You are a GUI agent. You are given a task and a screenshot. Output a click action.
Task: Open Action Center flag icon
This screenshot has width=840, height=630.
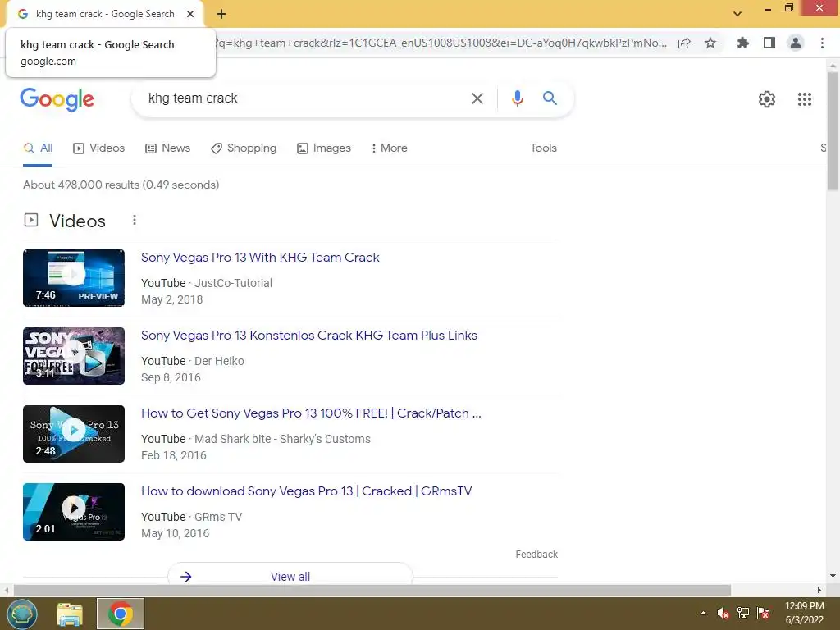[x=763, y=613]
